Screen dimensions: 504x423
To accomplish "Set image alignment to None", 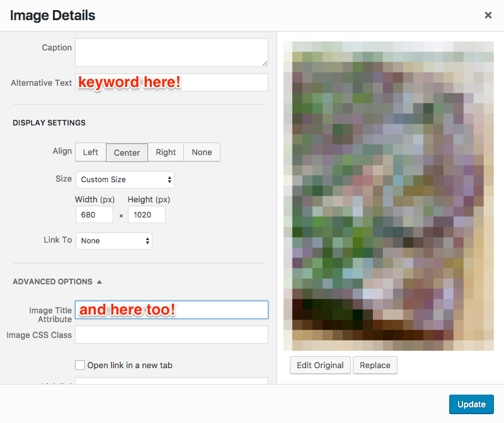I will pos(202,152).
